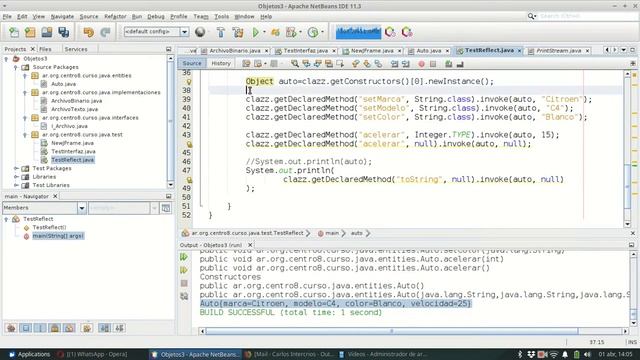Open the default config dropdown
Viewport: 640px width, 360px height.
184,32
